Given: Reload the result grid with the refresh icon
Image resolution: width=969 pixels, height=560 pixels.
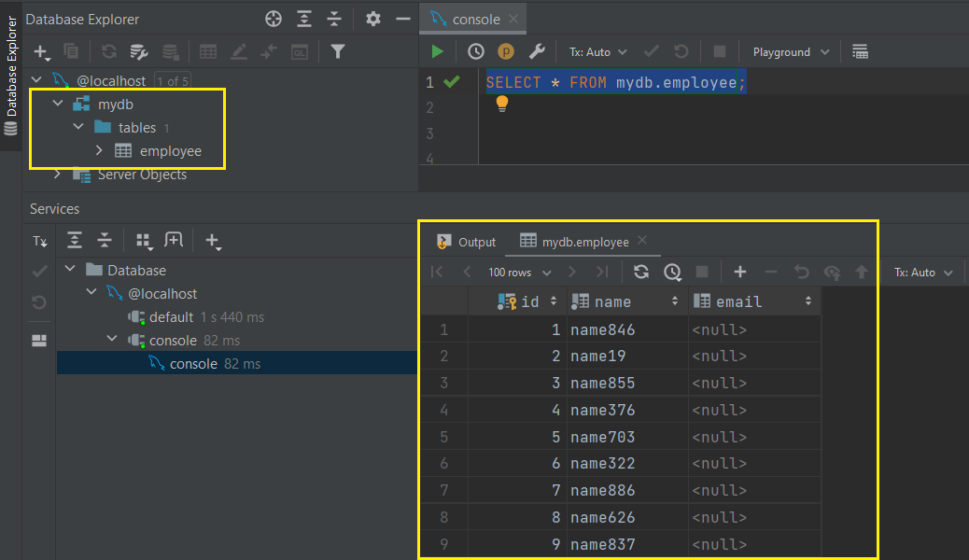Looking at the screenshot, I should pos(640,272).
